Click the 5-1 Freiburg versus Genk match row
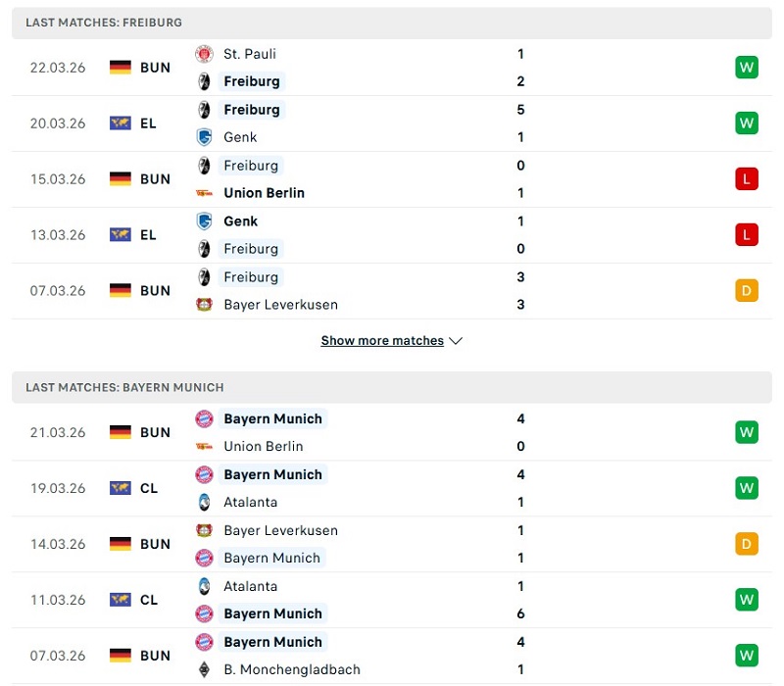784x686 pixels. tap(392, 123)
